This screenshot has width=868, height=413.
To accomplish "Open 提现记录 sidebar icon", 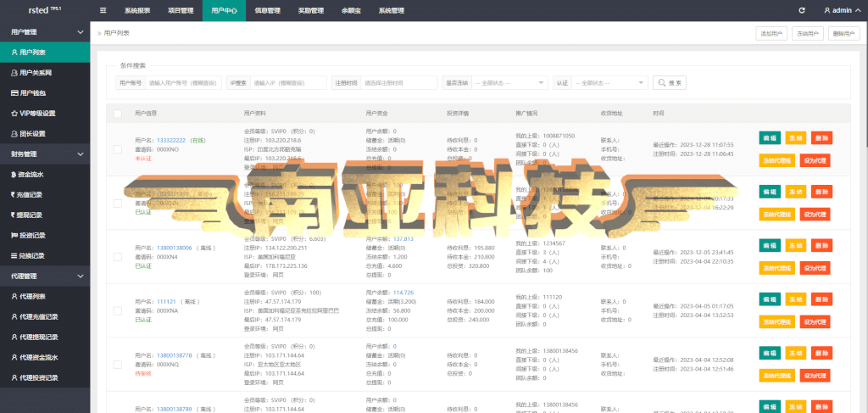I will [14, 215].
